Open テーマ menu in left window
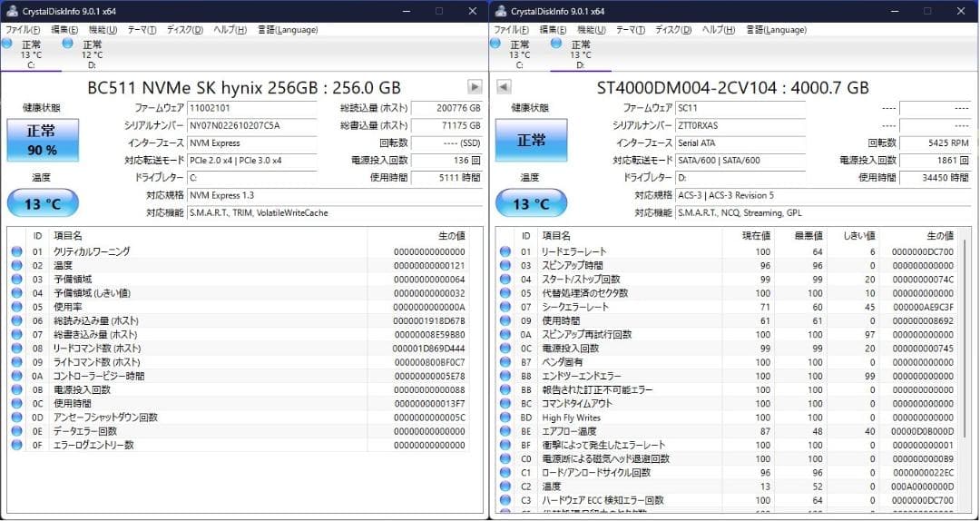 (142, 29)
